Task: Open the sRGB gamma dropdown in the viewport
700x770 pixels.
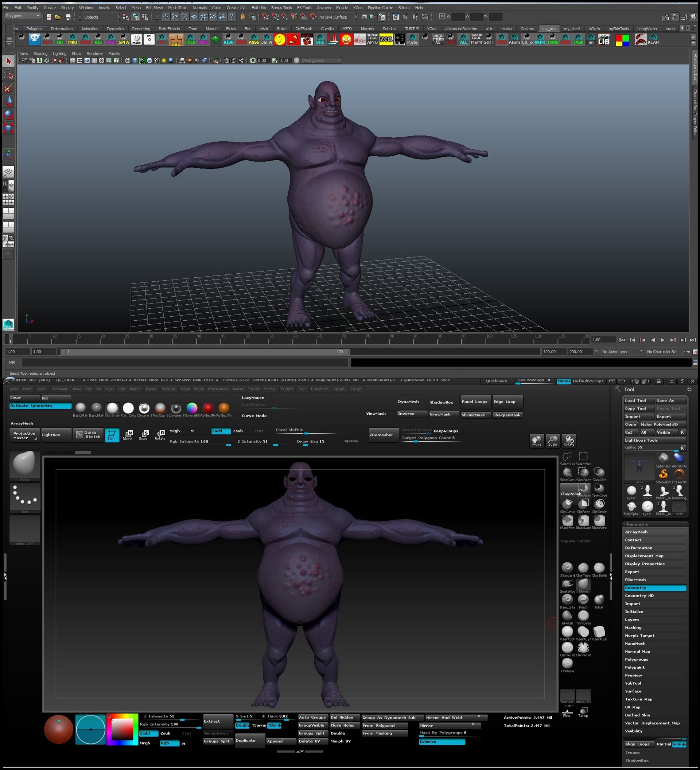Action: (339, 60)
